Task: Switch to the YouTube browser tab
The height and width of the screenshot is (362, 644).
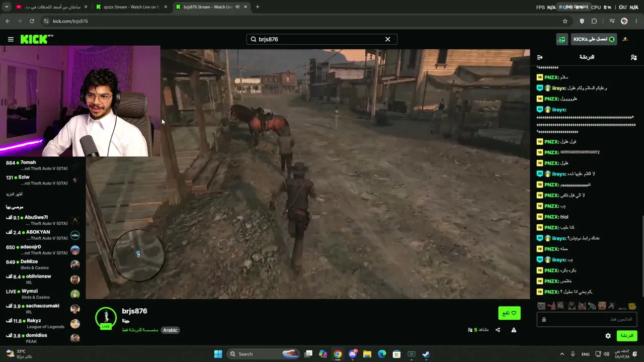Action: [x=51, y=7]
